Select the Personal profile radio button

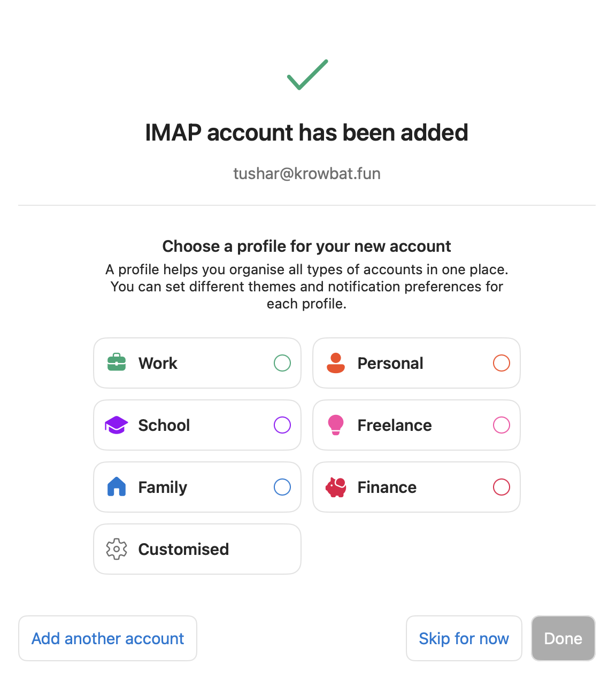[x=502, y=363]
